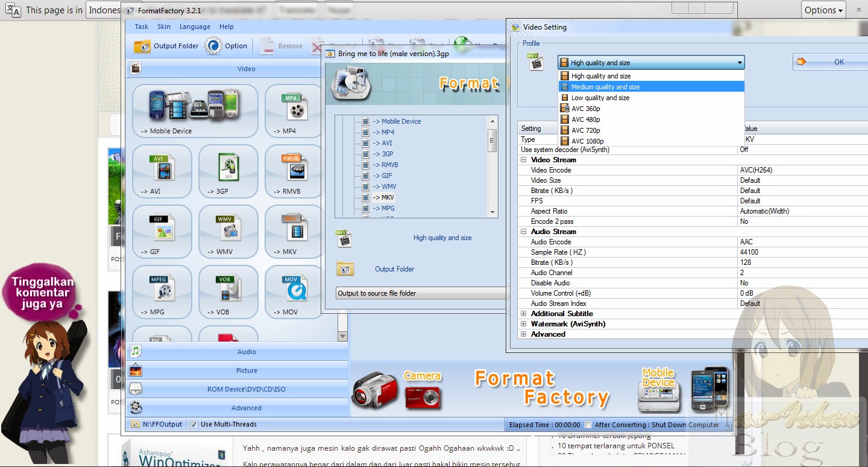The height and width of the screenshot is (467, 868).
Task: Click the Video panel scrollbar down arrow
Action: click(x=343, y=336)
